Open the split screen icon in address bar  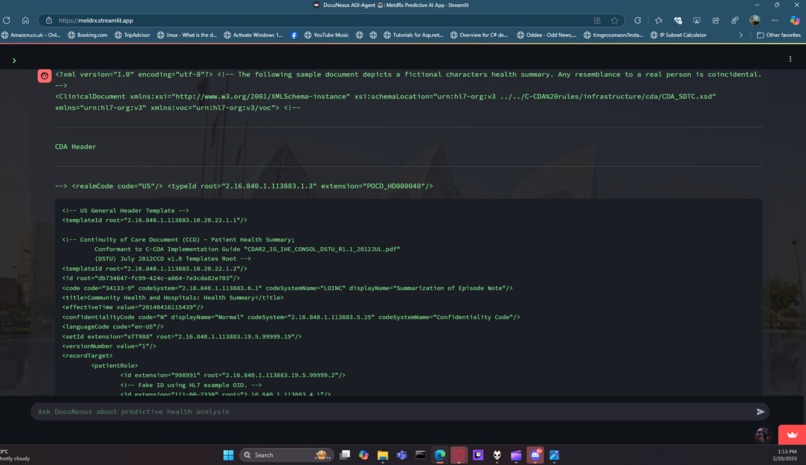pos(597,21)
